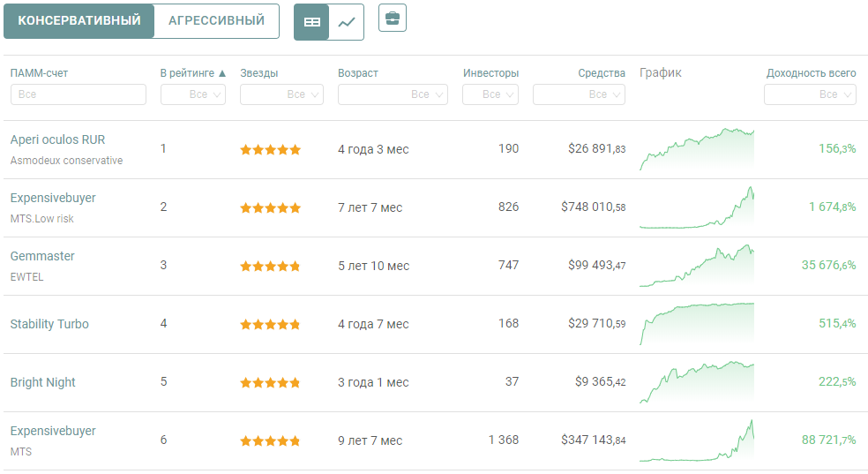Viewport: 868px width, 474px height.
Task: View Aperi oculos RUR profit chart
Action: (697, 149)
